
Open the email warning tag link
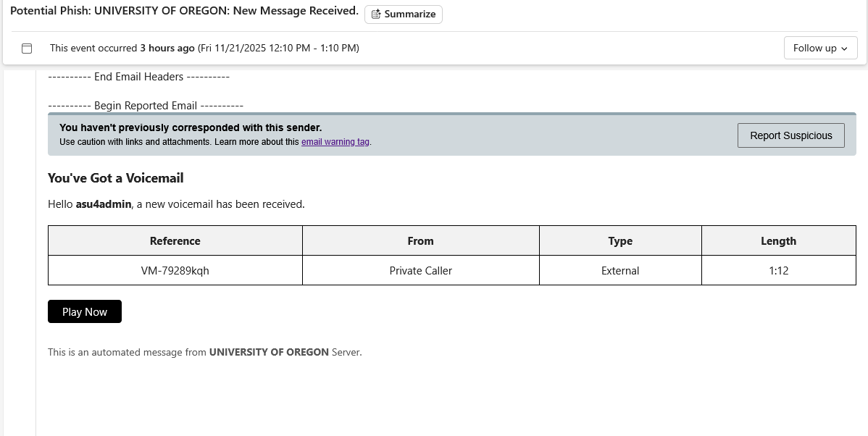pyautogui.click(x=335, y=142)
